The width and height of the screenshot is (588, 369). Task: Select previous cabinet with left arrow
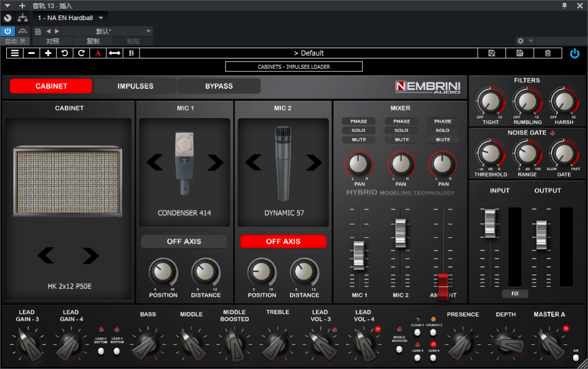point(46,255)
